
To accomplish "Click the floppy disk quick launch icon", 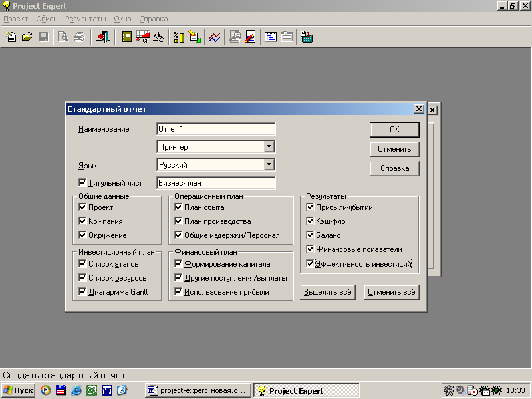I will tap(61, 390).
